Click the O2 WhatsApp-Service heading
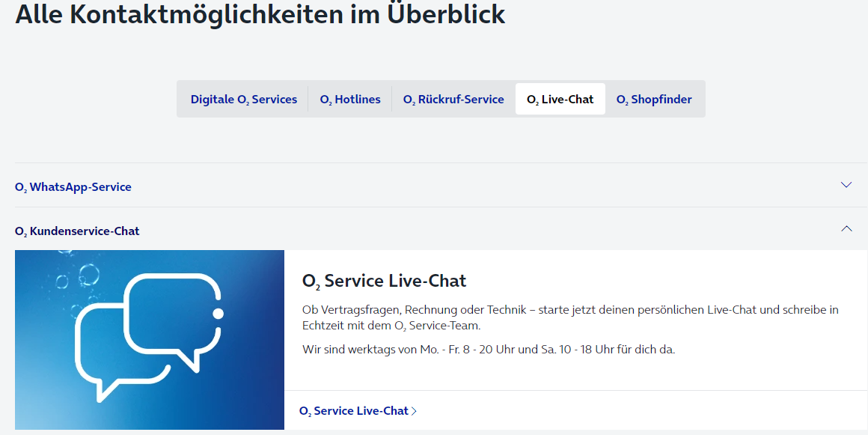This screenshot has width=868, height=435. pos(73,187)
